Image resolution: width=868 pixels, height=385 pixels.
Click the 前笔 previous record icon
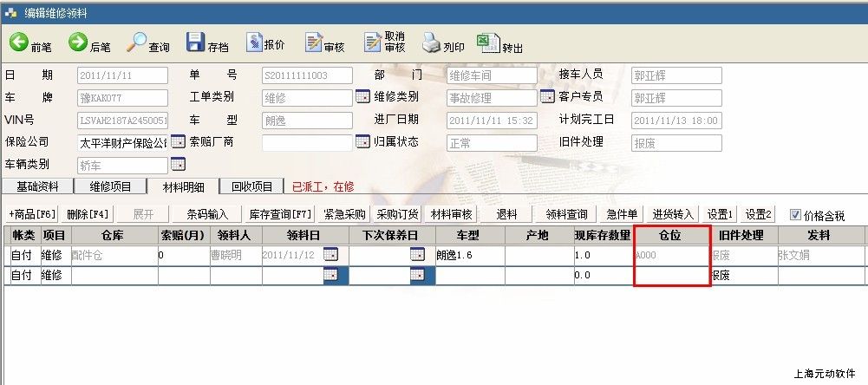coord(18,42)
